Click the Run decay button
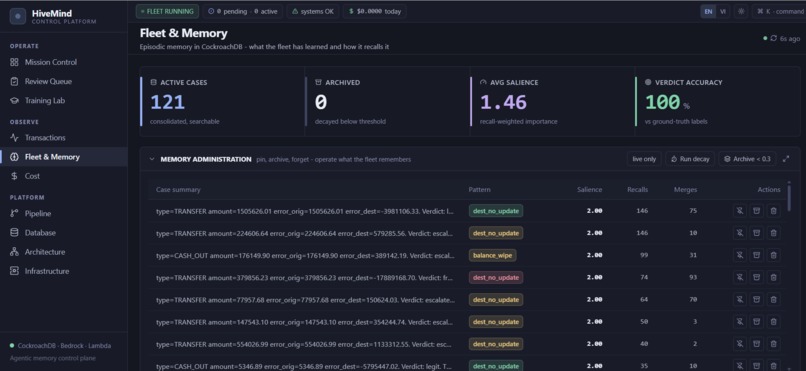Image resolution: width=806 pixels, height=371 pixels. click(x=690, y=159)
